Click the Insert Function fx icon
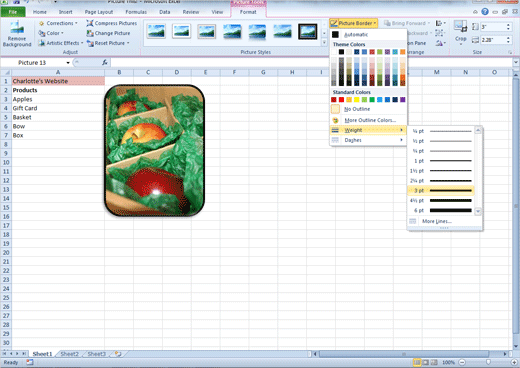The height and width of the screenshot is (368, 520). [x=105, y=62]
